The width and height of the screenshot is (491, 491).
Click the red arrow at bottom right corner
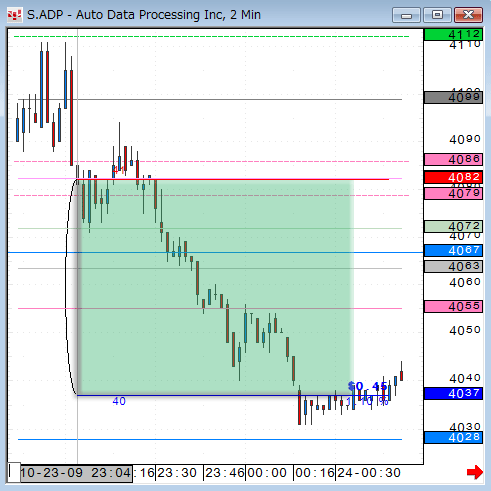coord(475,472)
